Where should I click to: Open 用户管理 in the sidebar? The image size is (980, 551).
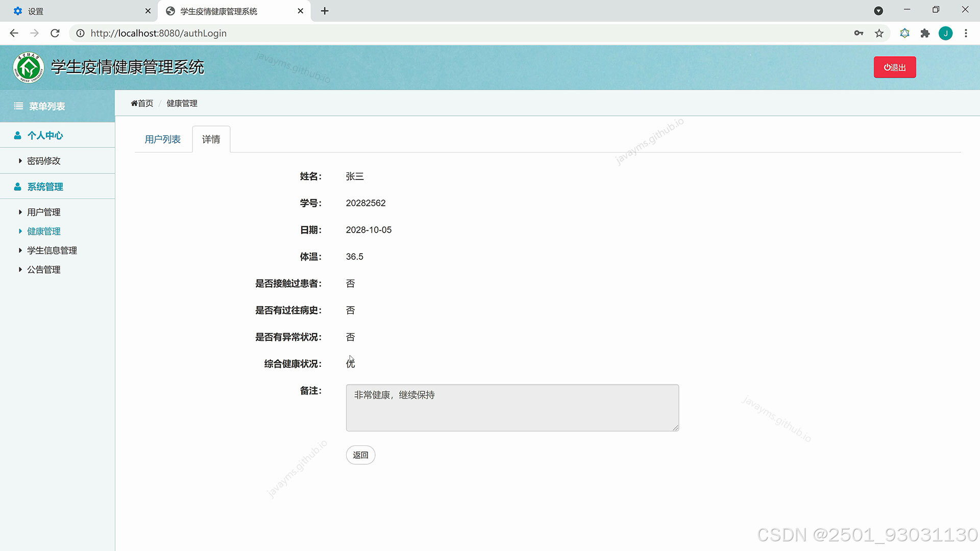[43, 212]
